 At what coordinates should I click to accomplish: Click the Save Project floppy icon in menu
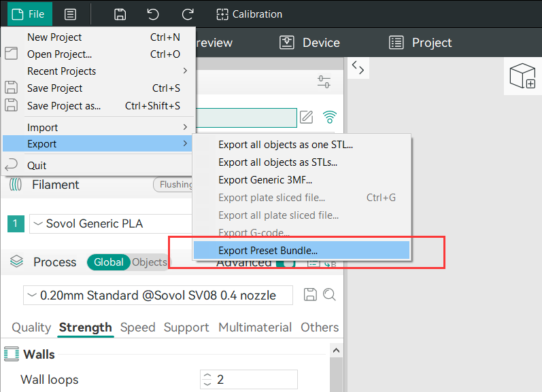coord(11,88)
